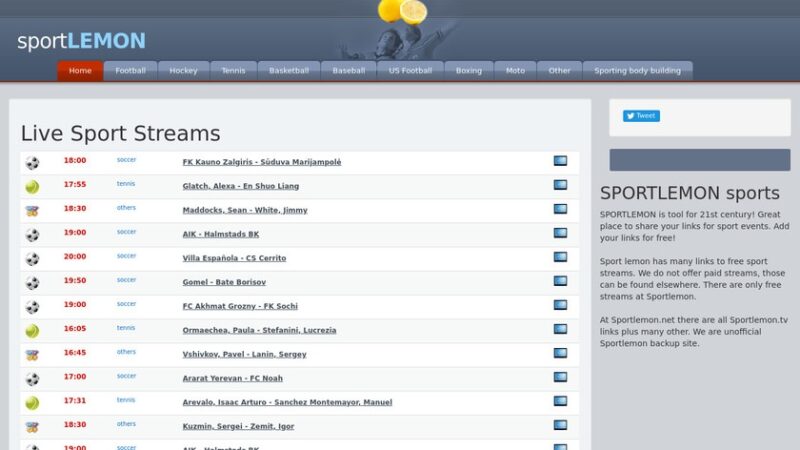Open stream screen icon for Vshivkov, Pavel match
The width and height of the screenshot is (800, 450).
click(x=560, y=353)
